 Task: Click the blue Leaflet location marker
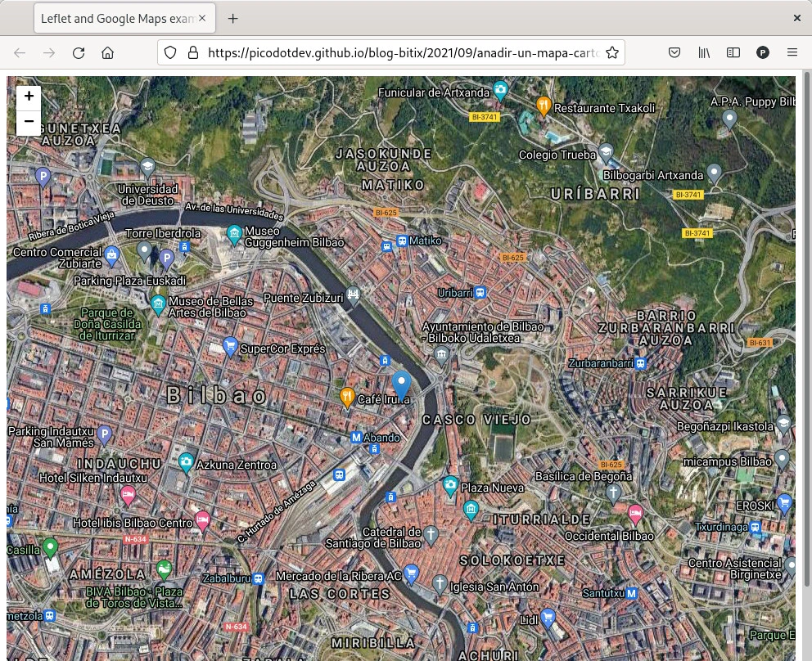click(x=401, y=384)
